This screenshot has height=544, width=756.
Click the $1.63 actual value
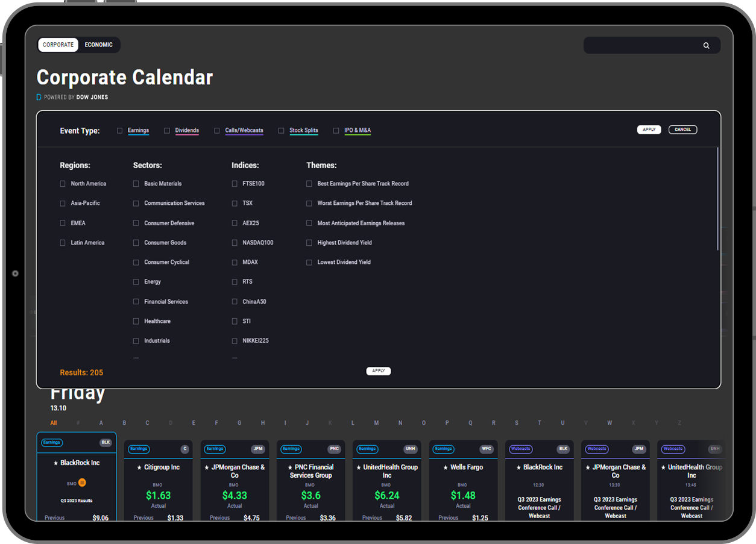159,495
